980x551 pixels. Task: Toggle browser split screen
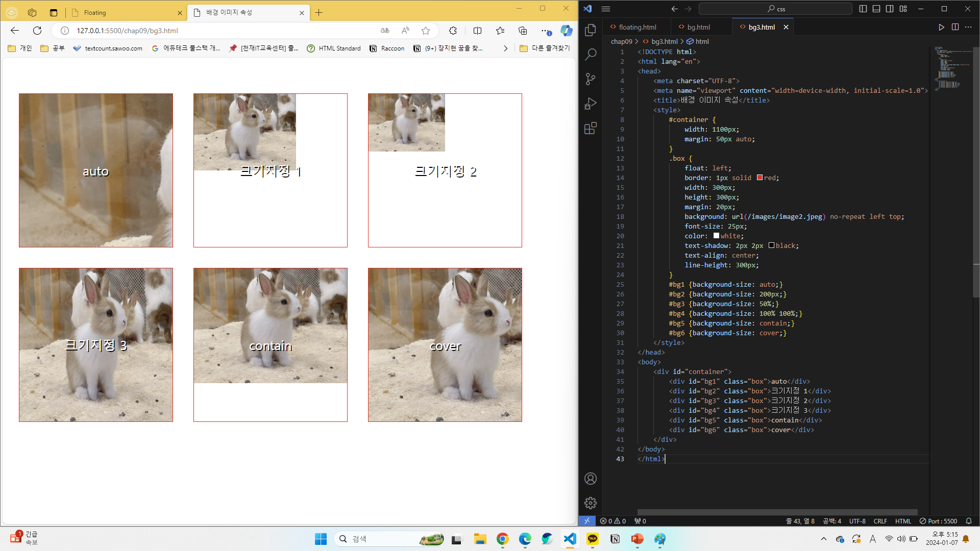(x=477, y=31)
